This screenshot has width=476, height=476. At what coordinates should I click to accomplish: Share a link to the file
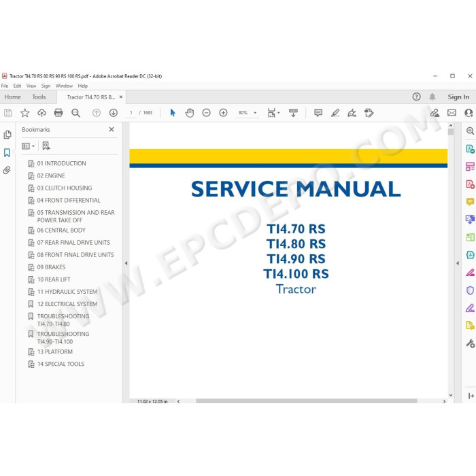coord(435,113)
